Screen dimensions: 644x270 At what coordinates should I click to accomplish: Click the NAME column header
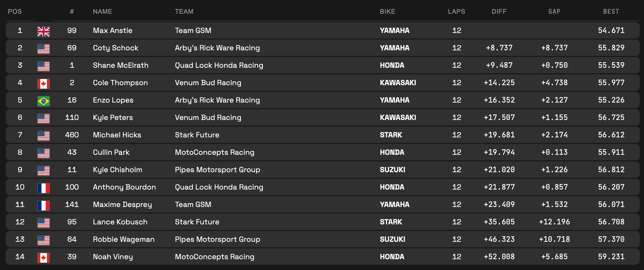102,12
